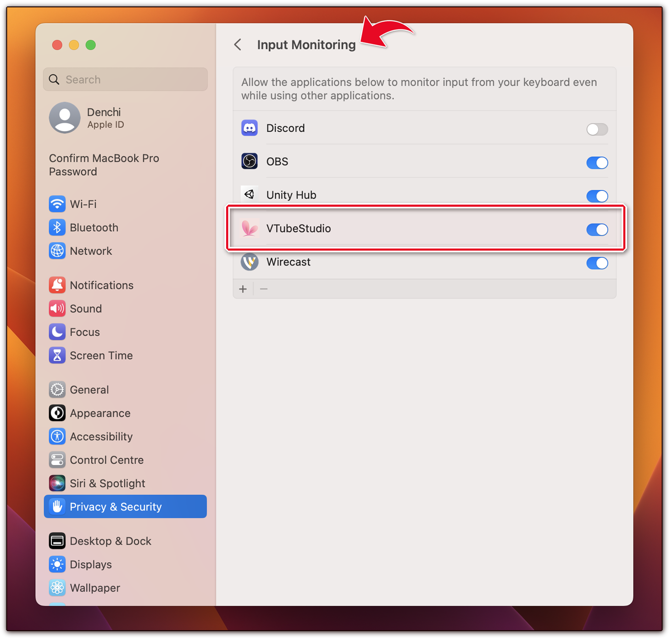
Task: Disable the OBS input monitoring toggle
Action: click(597, 163)
